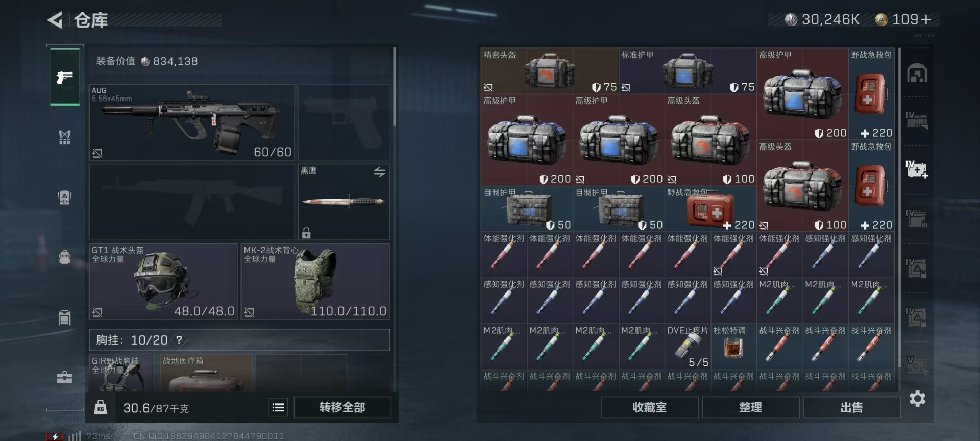Click the list view icon beside 转移全部
This screenshot has height=441, width=980.
pos(278,407)
